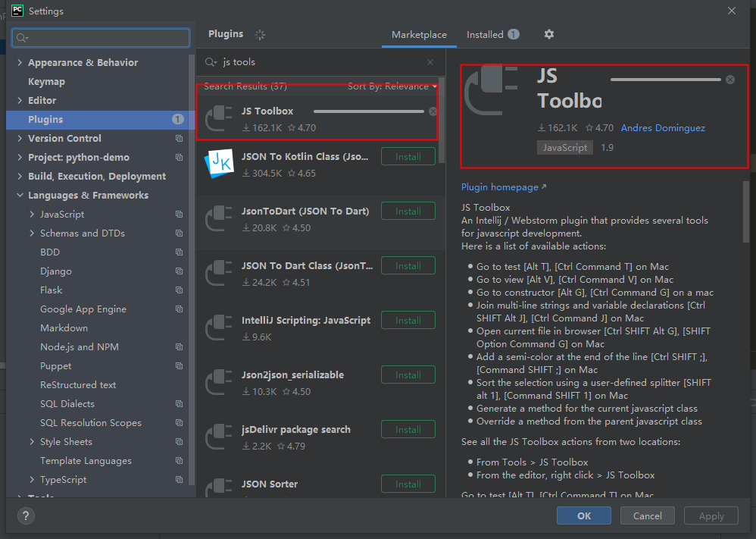Install the JSON To Dart Class plugin

tap(408, 266)
